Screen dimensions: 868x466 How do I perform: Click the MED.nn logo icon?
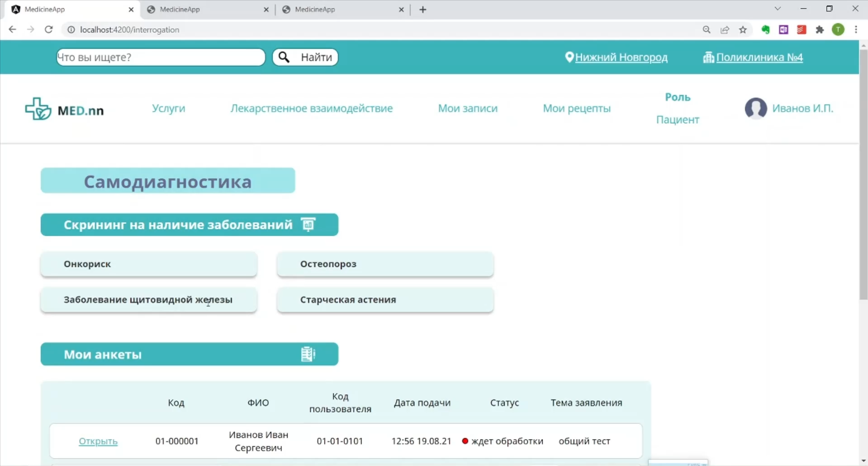(38, 109)
